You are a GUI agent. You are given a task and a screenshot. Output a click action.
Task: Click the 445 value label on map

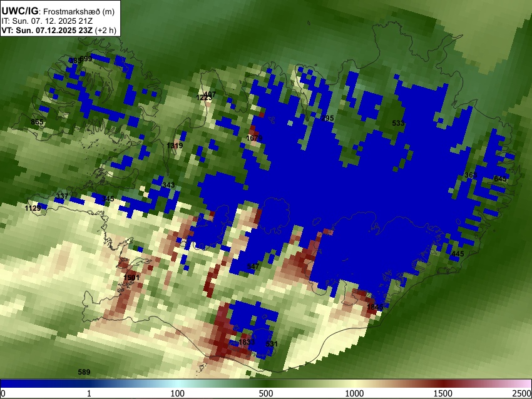pyautogui.click(x=458, y=254)
